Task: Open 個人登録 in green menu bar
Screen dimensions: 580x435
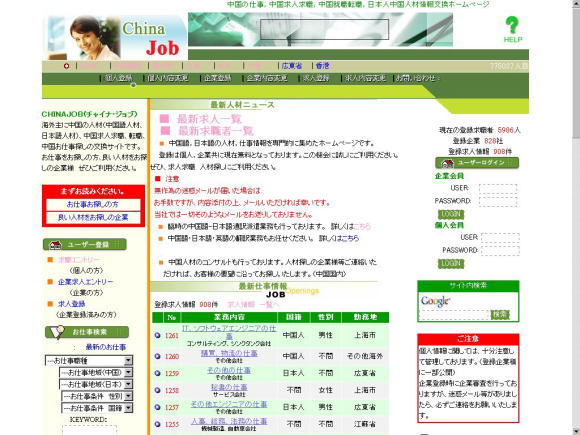Action: pos(118,78)
